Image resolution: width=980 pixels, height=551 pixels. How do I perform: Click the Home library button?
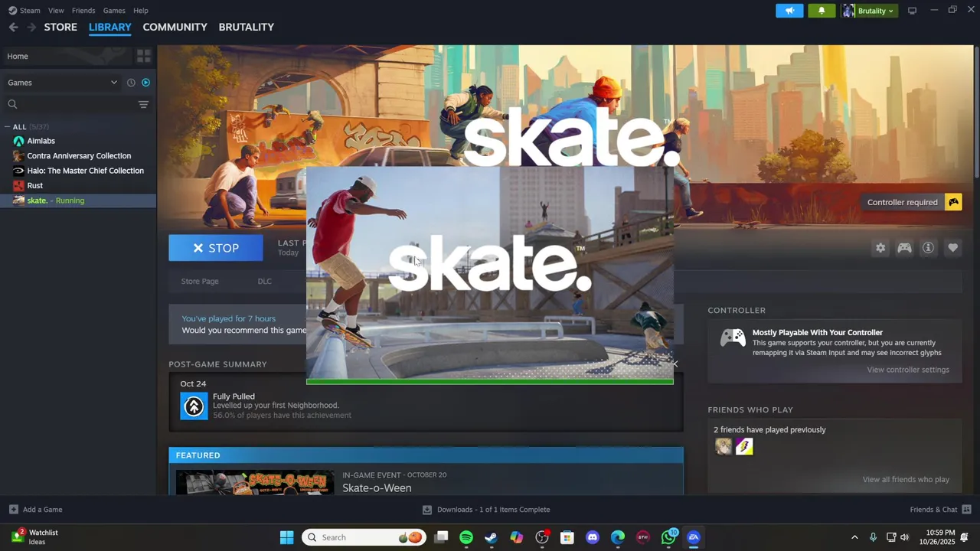[x=67, y=56]
